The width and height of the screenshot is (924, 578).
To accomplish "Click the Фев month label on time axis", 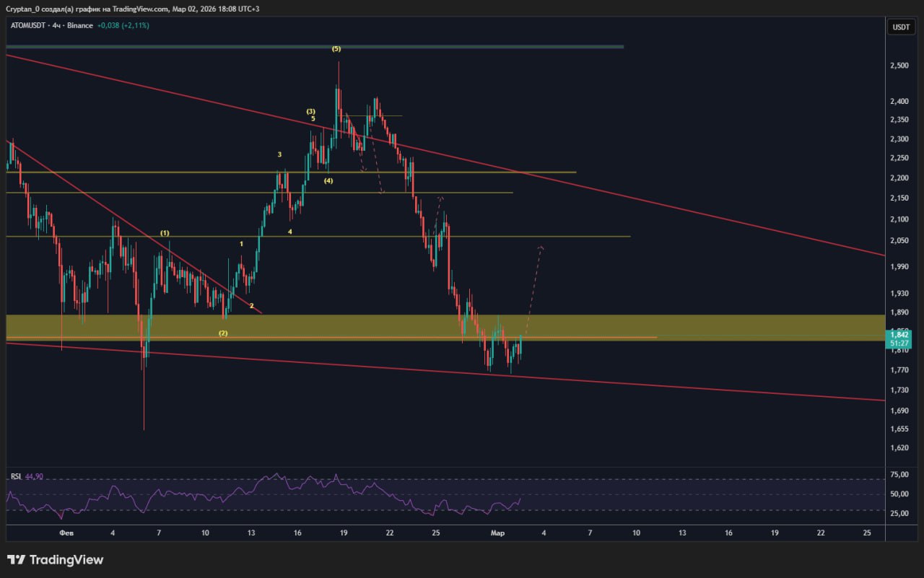I will 66,533.
